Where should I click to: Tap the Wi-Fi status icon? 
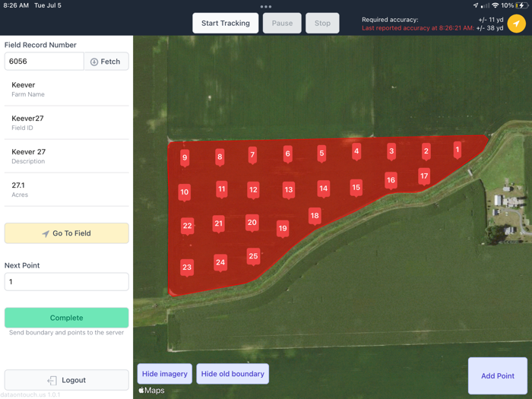click(496, 5)
